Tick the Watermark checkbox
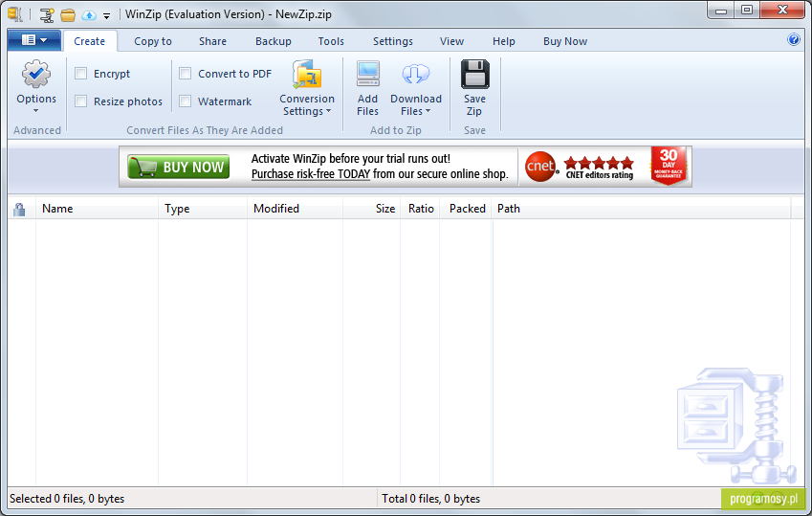The height and width of the screenshot is (516, 812). (186, 101)
